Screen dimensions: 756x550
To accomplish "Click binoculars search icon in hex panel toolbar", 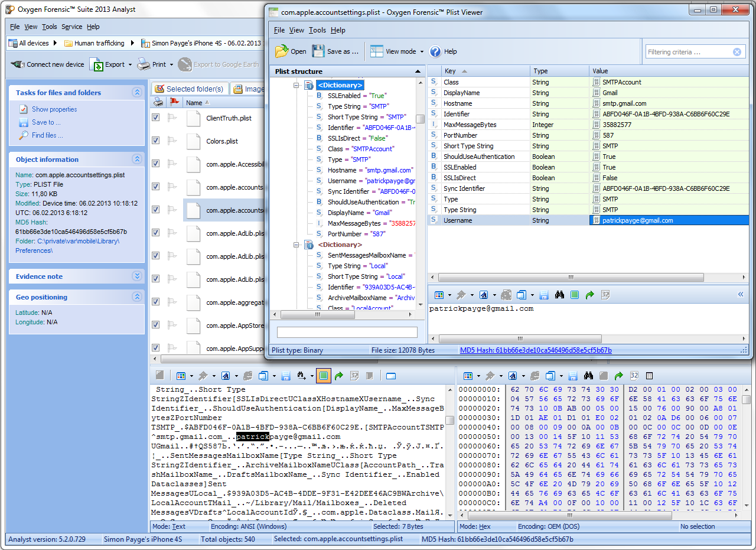I will [x=588, y=376].
